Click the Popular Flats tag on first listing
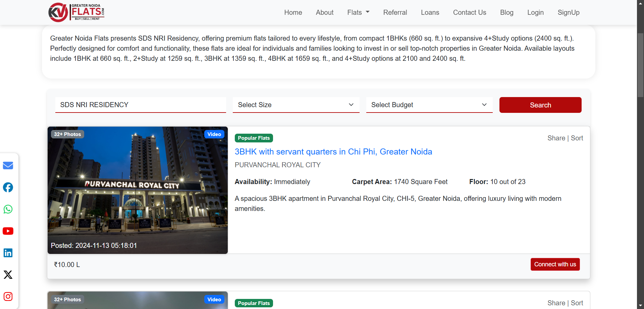This screenshot has width=644, height=309. pos(254,138)
